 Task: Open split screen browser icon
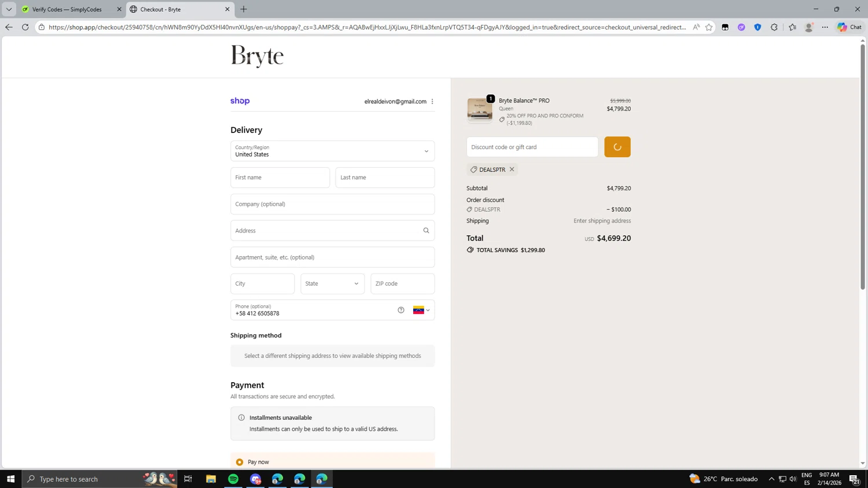point(725,27)
